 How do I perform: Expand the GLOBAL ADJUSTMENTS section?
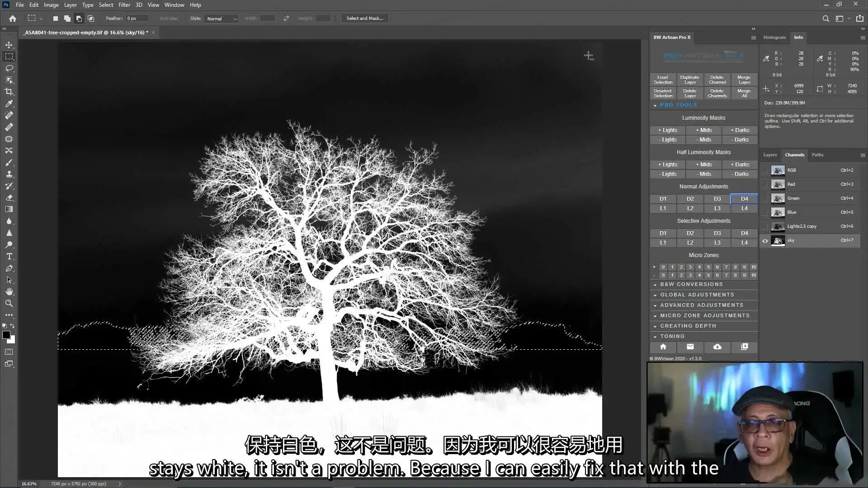703,295
